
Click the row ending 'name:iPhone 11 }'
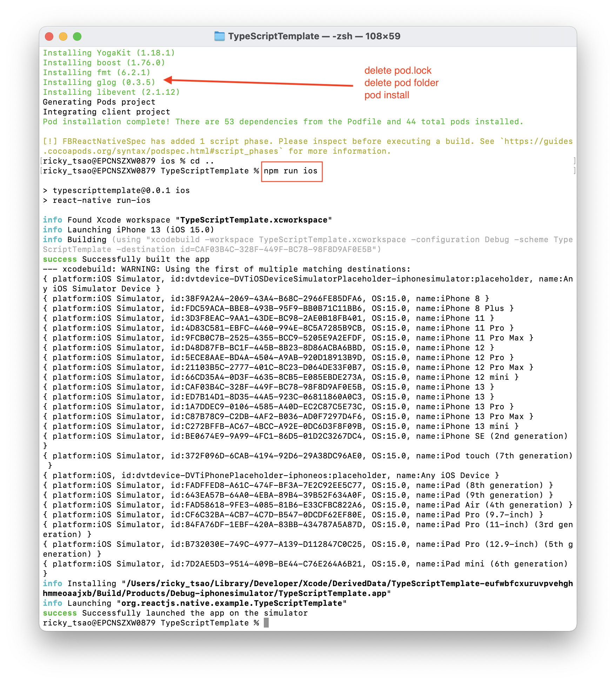(268, 318)
